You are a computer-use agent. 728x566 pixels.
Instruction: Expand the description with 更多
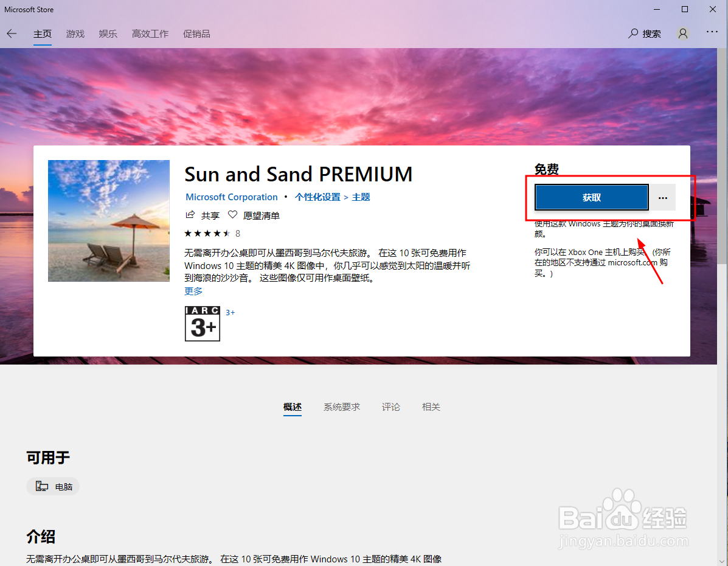coord(193,291)
